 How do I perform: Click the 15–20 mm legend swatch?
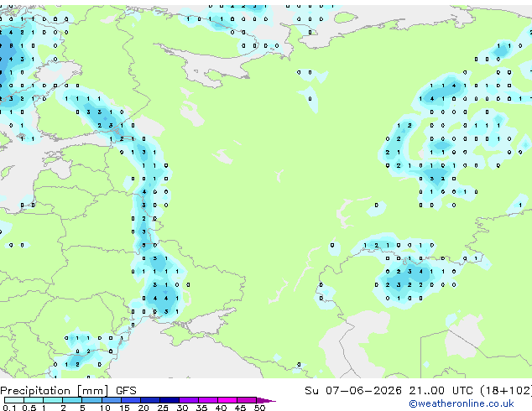click(130, 400)
